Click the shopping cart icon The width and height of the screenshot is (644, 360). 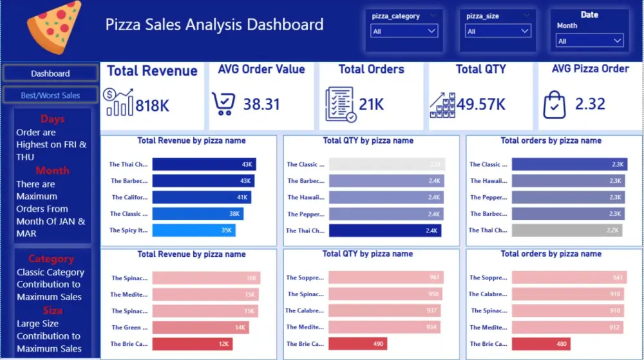(x=223, y=104)
